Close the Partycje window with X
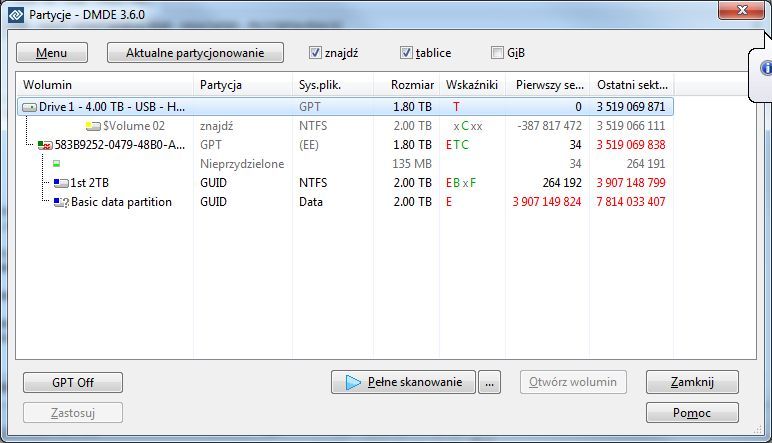The width and height of the screenshot is (772, 443). (741, 10)
